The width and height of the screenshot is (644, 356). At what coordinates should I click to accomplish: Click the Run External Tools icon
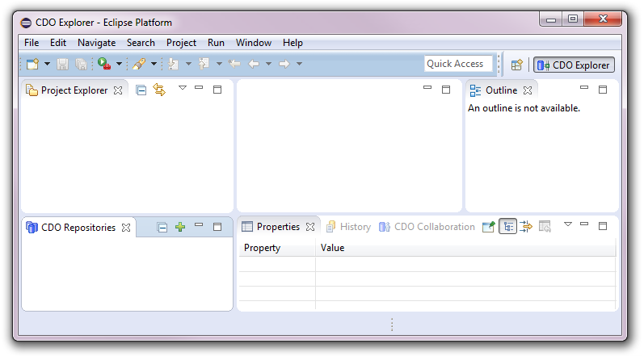(104, 65)
